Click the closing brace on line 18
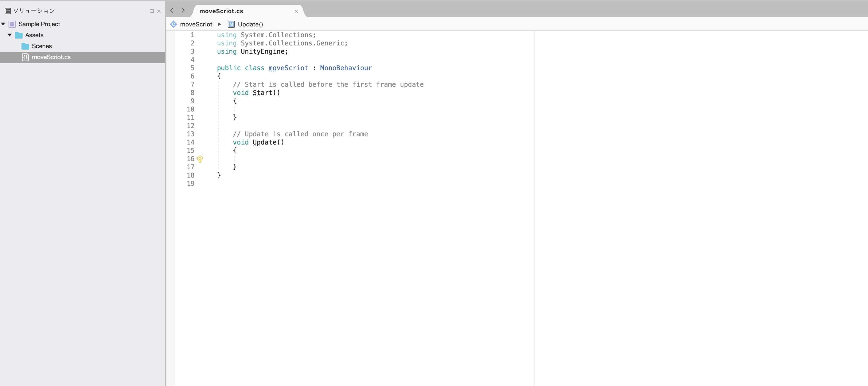Image resolution: width=868 pixels, height=386 pixels. 219,175
